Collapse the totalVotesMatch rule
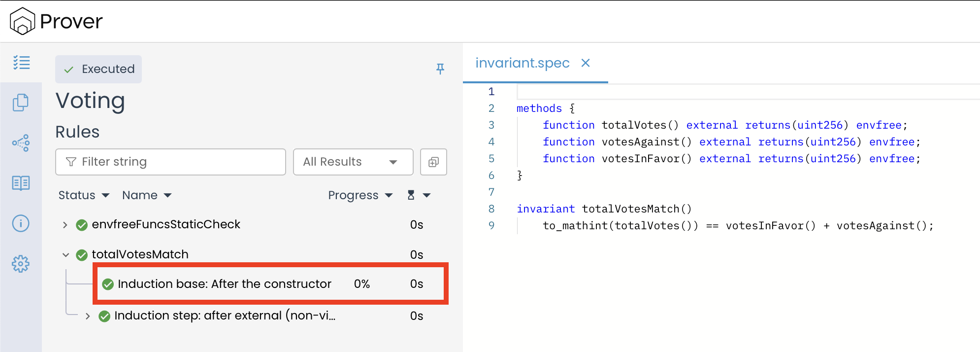The height and width of the screenshot is (352, 980). [x=65, y=255]
